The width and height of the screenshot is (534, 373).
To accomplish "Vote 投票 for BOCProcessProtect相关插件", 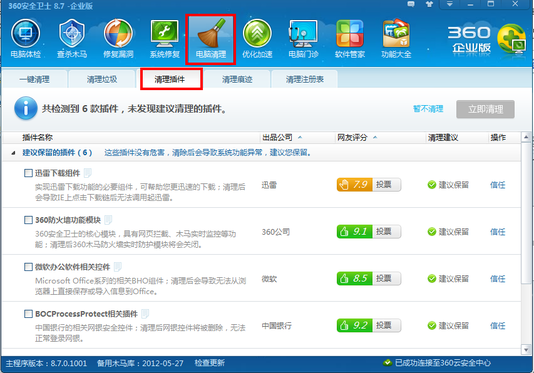I will point(387,325).
